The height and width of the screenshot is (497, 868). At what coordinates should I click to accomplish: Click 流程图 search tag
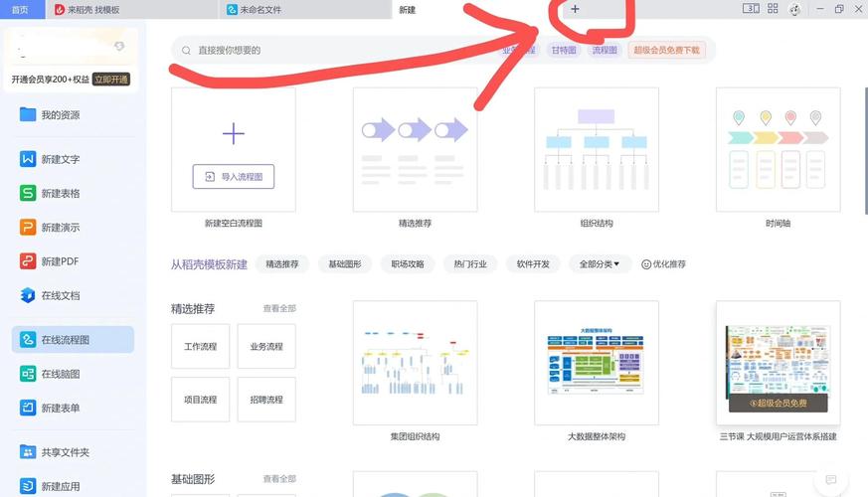[x=605, y=51]
